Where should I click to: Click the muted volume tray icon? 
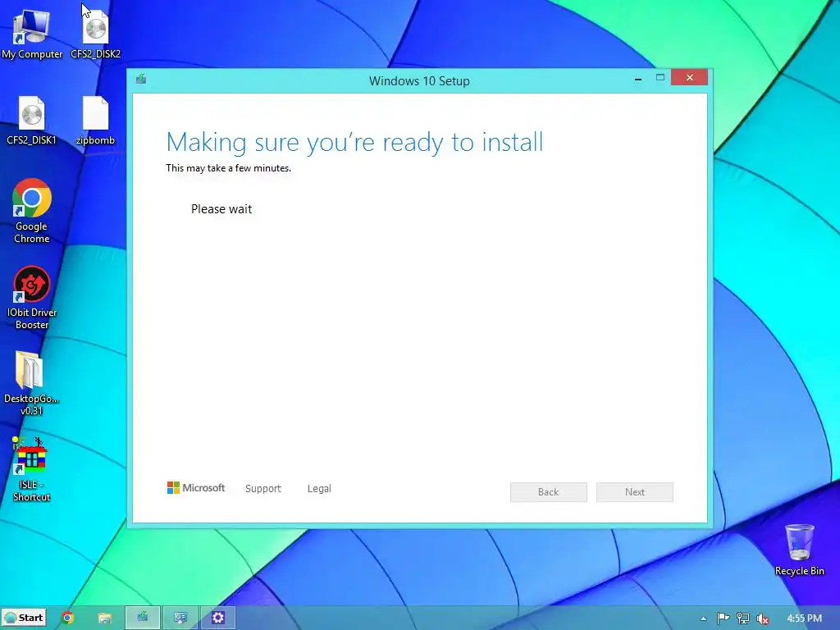tap(763, 619)
